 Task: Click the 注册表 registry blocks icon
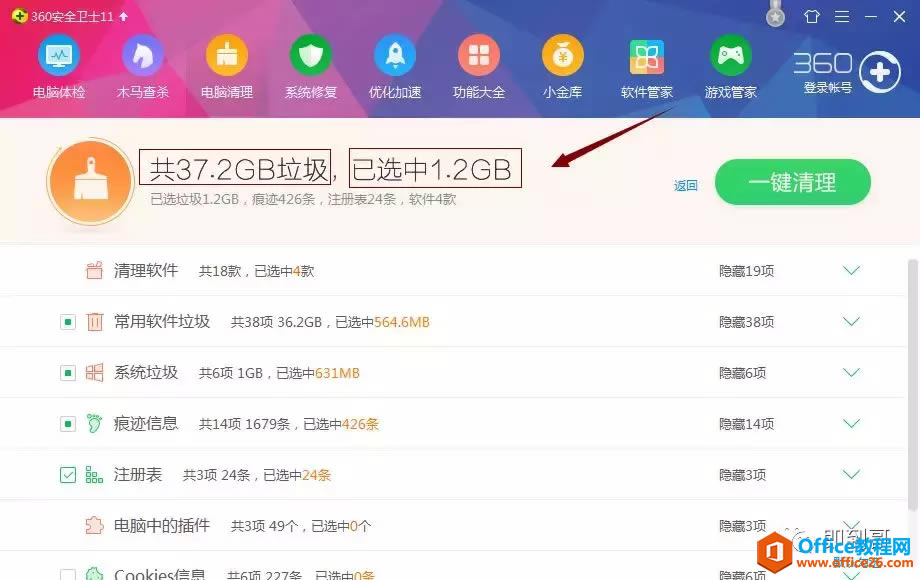[x=94, y=474]
